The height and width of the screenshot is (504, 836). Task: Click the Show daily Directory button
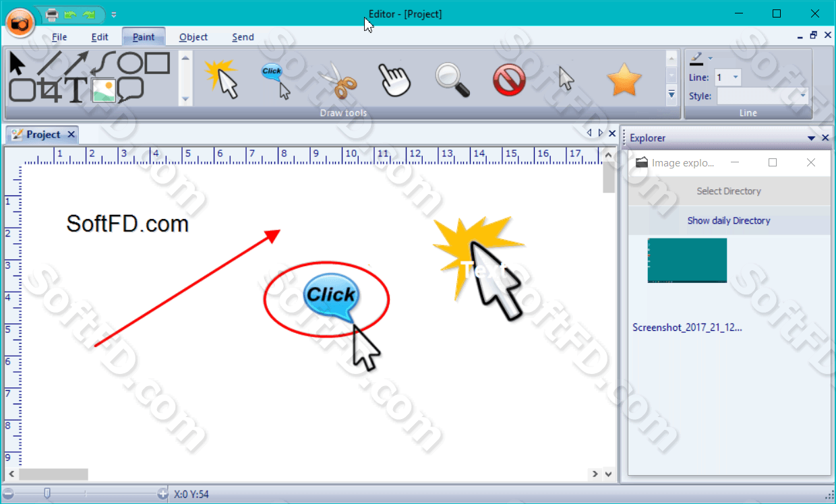tap(729, 220)
